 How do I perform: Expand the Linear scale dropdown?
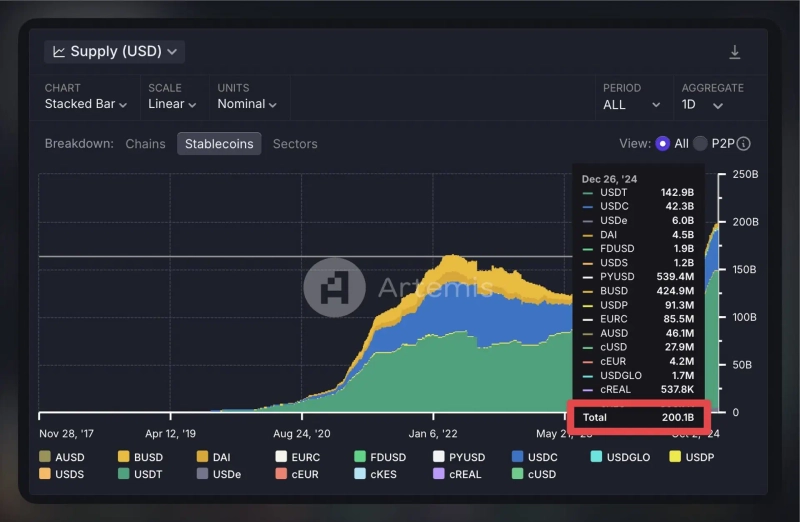(172, 104)
